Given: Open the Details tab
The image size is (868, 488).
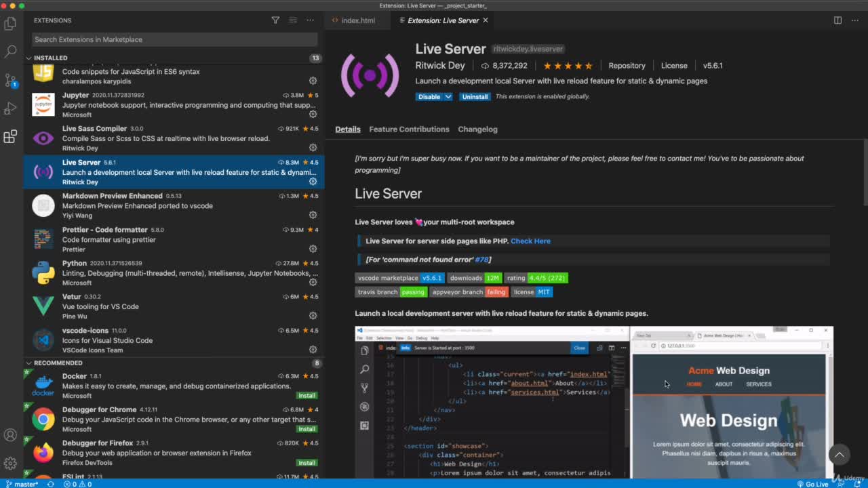Looking at the screenshot, I should click(348, 129).
